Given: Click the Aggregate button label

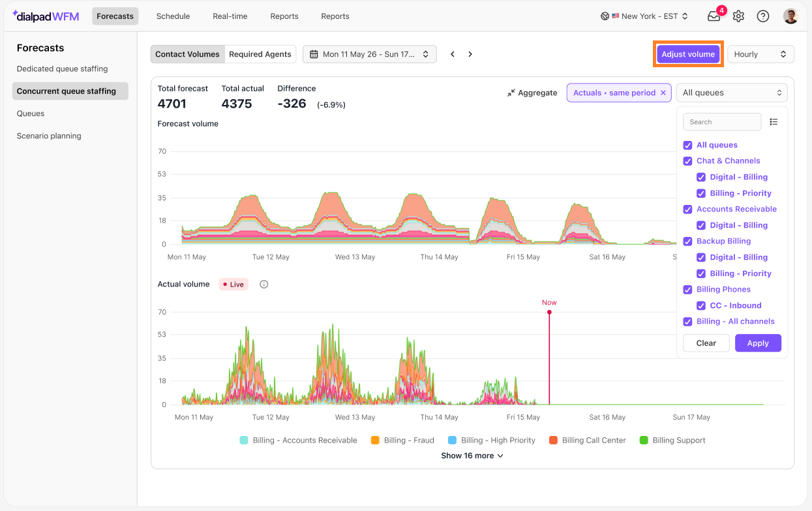Looking at the screenshot, I should 537,93.
